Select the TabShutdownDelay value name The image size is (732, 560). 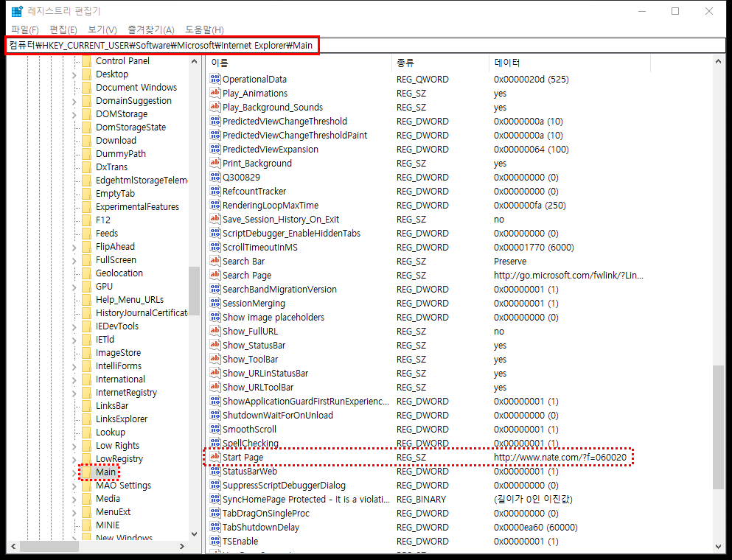(261, 528)
